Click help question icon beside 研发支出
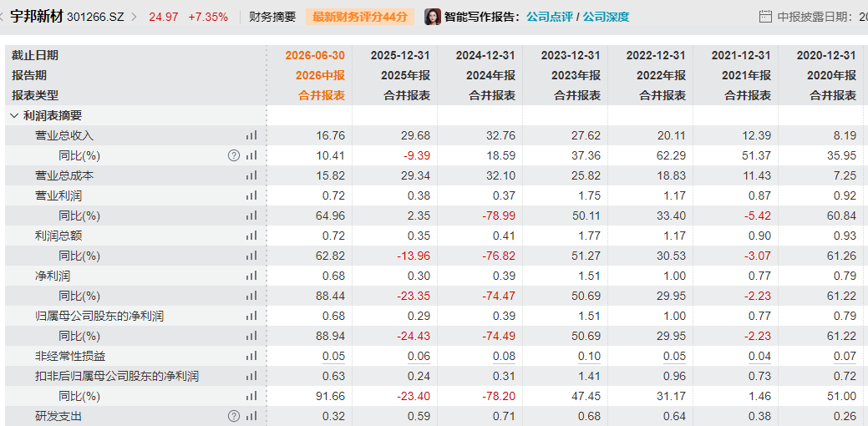868x426 pixels. (x=234, y=416)
